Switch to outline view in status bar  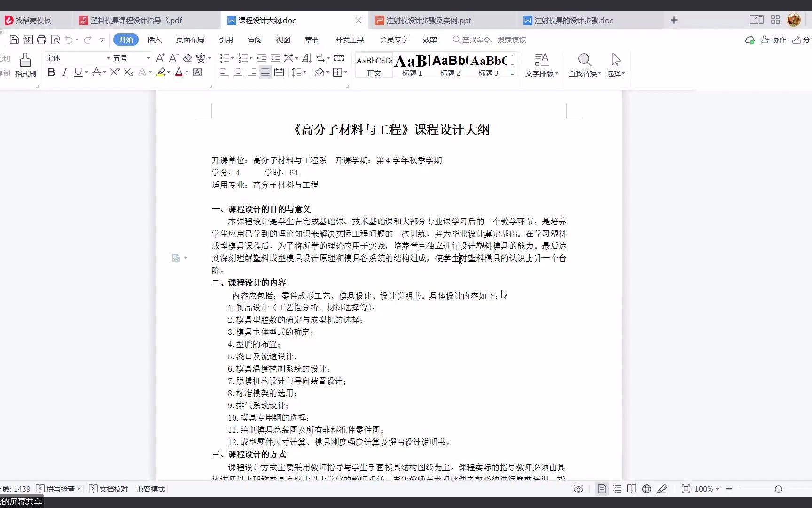tap(617, 489)
